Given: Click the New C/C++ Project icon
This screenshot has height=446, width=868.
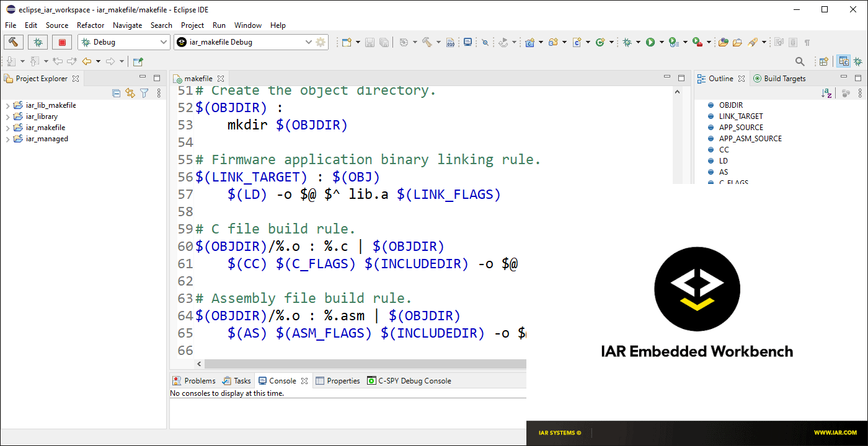Looking at the screenshot, I should (x=530, y=42).
